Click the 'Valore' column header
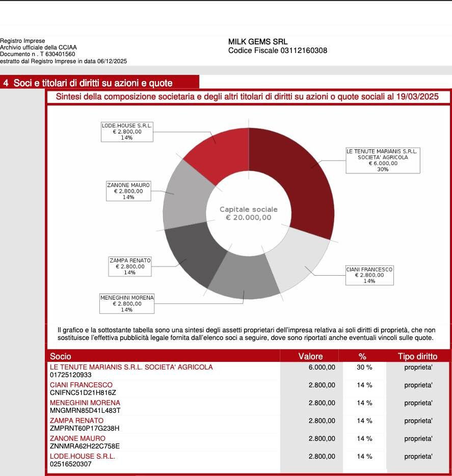Screen dimensions: 452x476 click(310, 356)
